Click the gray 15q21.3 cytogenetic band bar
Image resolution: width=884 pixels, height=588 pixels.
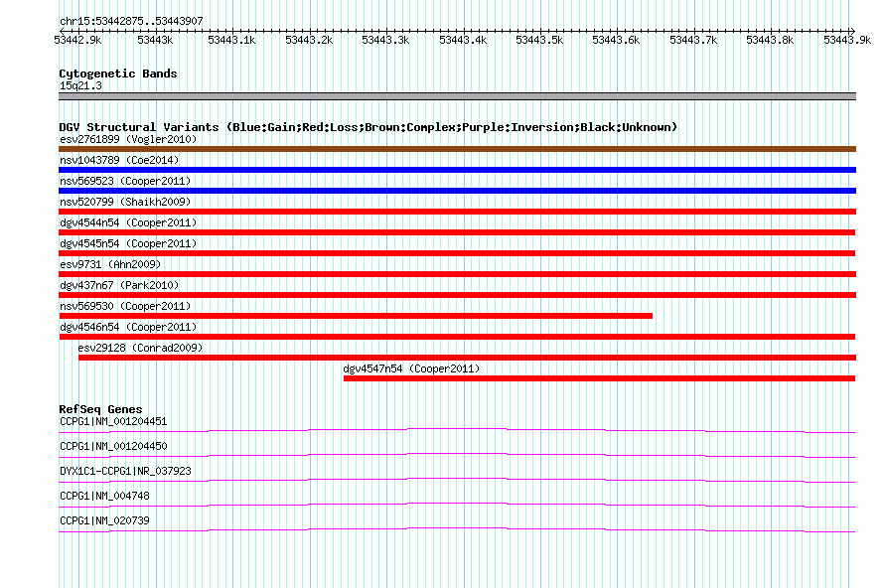pyautogui.click(x=457, y=96)
